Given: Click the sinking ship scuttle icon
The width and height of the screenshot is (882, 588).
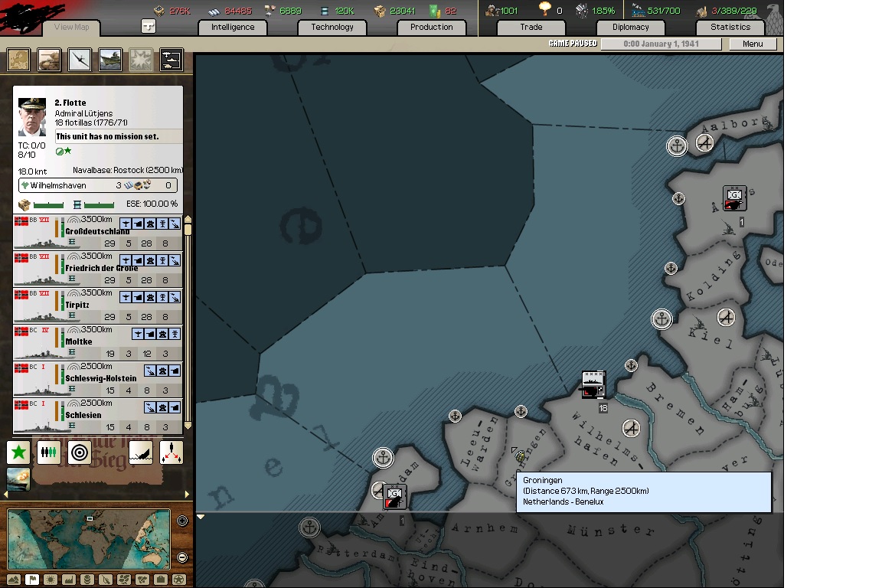Looking at the screenshot, I should pos(140,452).
